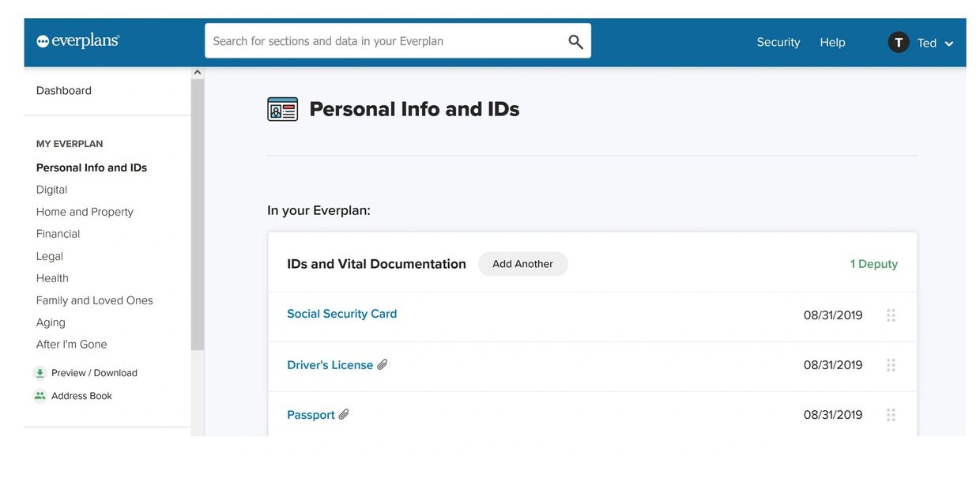
Task: Open the Social Security Card link
Action: click(x=341, y=314)
